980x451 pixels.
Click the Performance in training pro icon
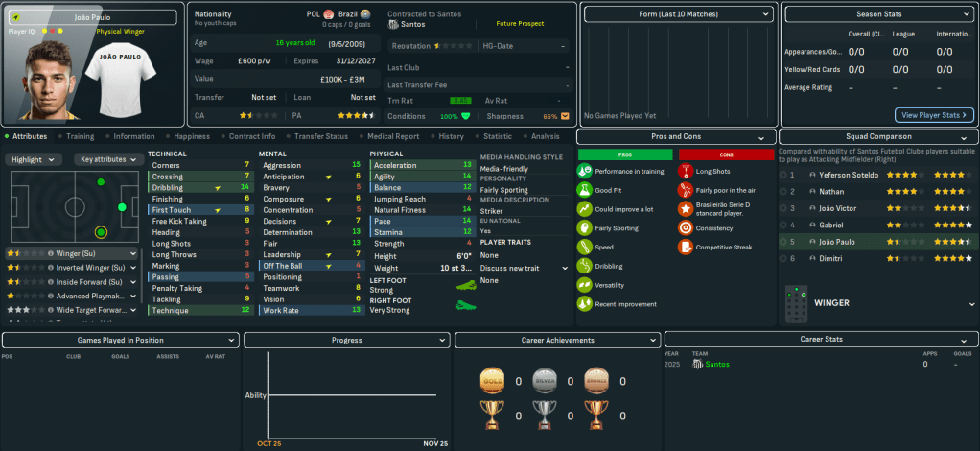(584, 171)
